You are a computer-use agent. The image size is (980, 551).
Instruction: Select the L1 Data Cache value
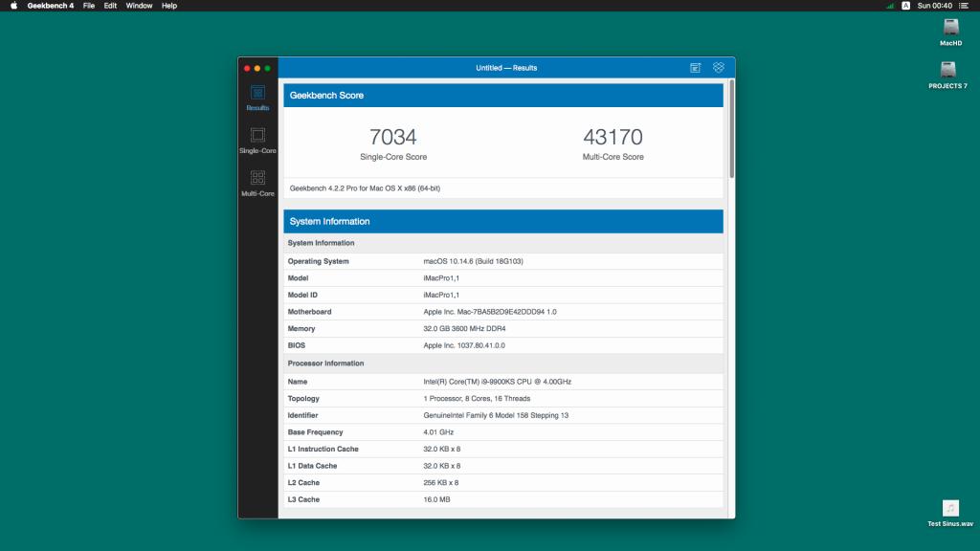click(x=442, y=466)
